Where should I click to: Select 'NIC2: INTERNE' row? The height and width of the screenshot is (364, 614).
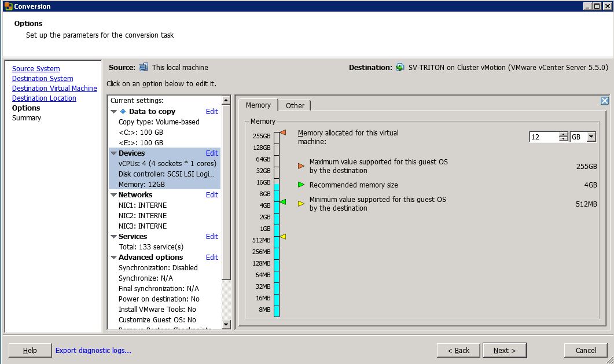click(x=142, y=216)
